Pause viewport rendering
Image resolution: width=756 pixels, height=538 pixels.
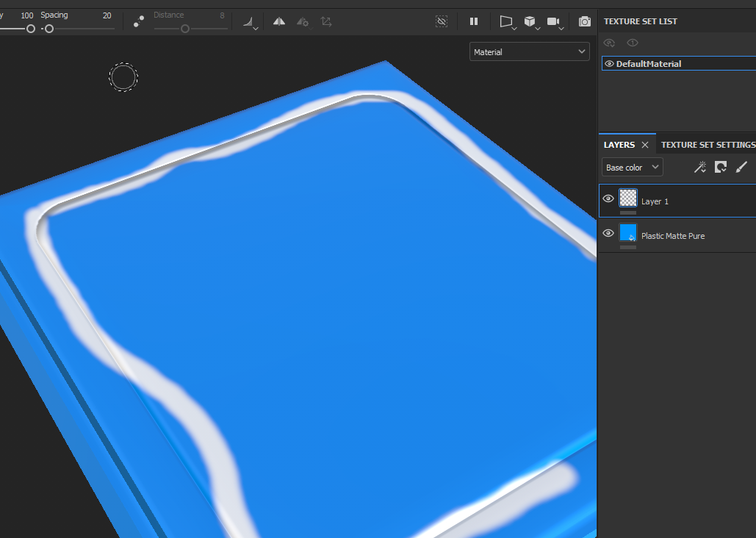tap(474, 22)
